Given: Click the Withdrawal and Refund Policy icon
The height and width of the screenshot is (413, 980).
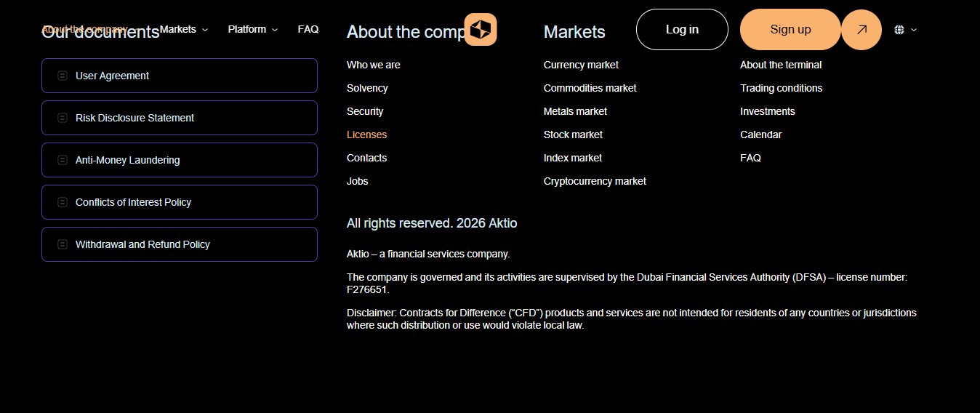Looking at the screenshot, I should click(x=63, y=244).
